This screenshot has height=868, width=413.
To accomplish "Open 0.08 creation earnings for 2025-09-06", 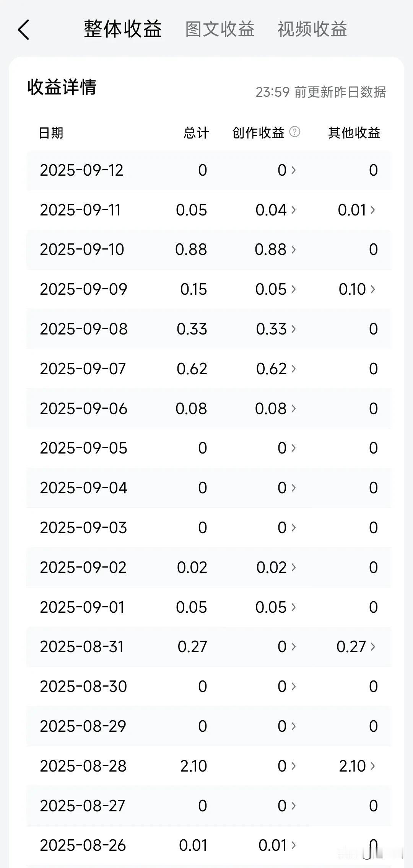I will [x=276, y=409].
